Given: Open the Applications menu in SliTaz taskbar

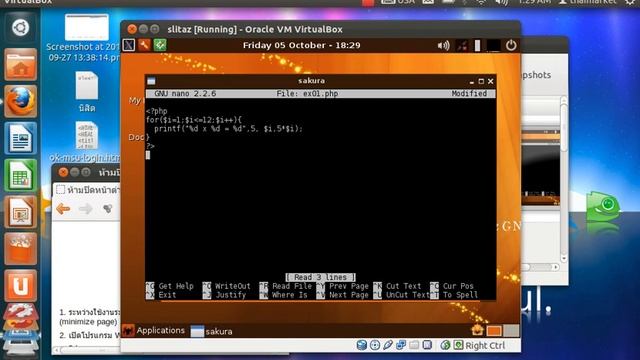Looking at the screenshot, I should [x=154, y=330].
